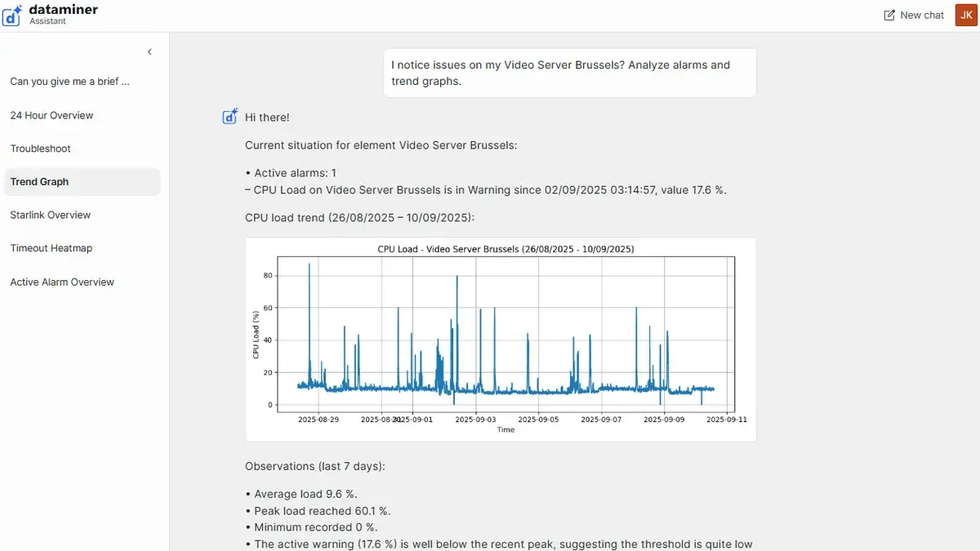Click the New chat pencil icon
980x551 pixels.
tap(889, 16)
